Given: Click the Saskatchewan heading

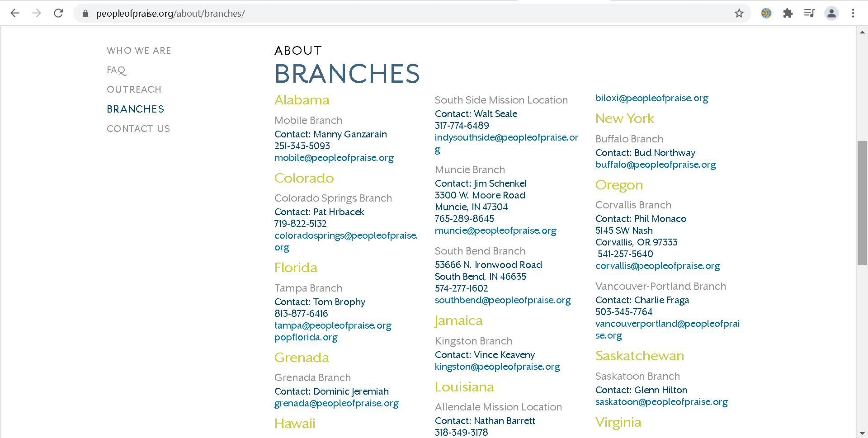Looking at the screenshot, I should tap(639, 356).
